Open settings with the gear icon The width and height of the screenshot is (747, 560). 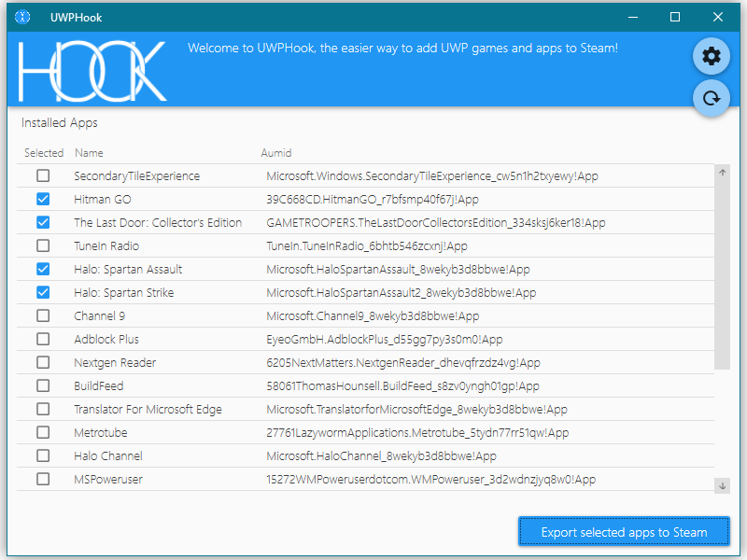(711, 56)
